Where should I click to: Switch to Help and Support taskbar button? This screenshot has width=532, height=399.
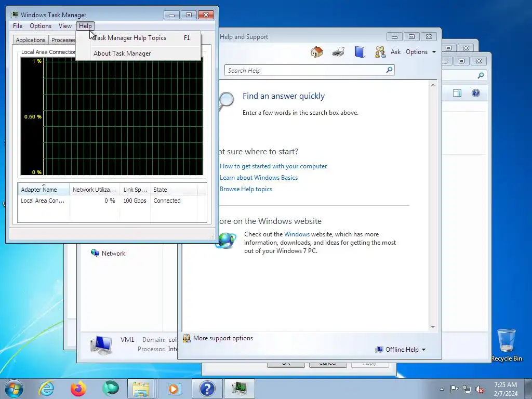pyautogui.click(x=207, y=389)
